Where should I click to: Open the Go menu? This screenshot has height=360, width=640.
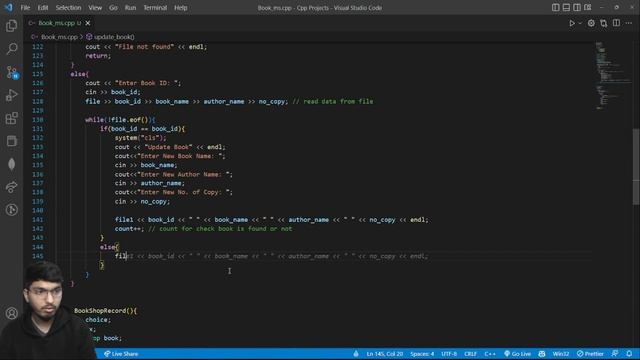[x=113, y=8]
